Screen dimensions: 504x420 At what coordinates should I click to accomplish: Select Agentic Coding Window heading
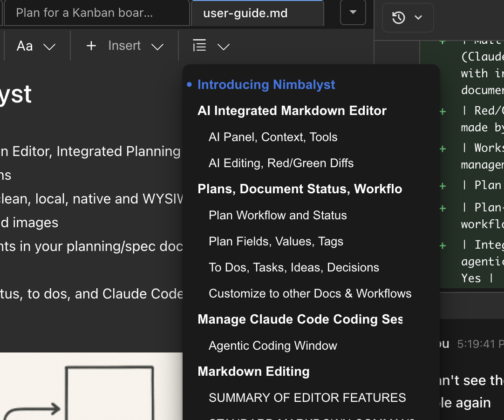[x=273, y=345]
